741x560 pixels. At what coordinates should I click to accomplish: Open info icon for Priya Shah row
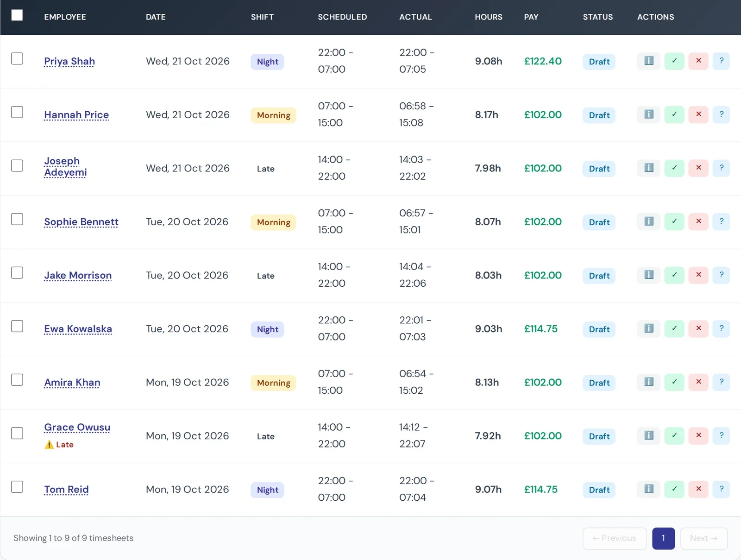[x=649, y=61]
